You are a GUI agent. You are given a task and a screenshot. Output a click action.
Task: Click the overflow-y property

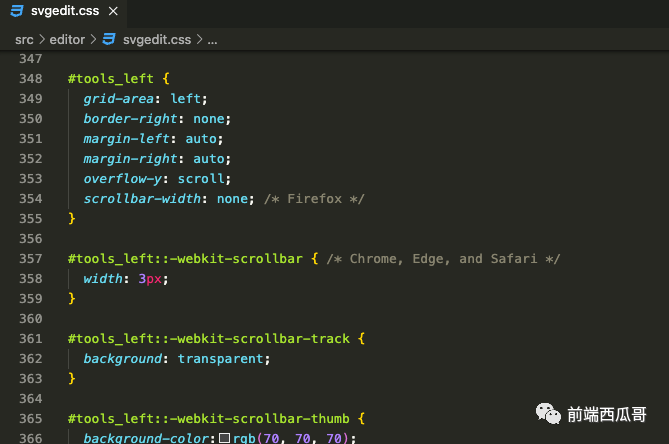pyautogui.click(x=122, y=179)
